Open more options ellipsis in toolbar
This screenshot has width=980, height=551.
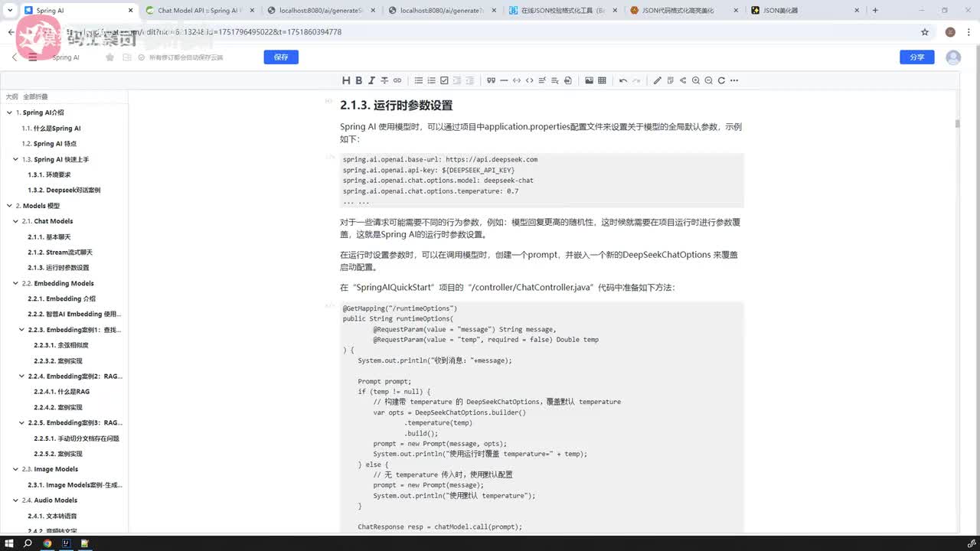tap(734, 80)
